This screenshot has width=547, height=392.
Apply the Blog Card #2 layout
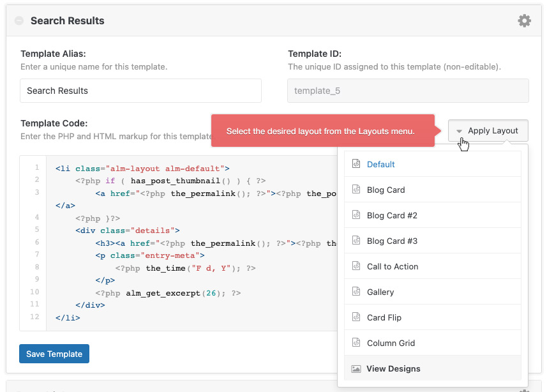(433, 215)
